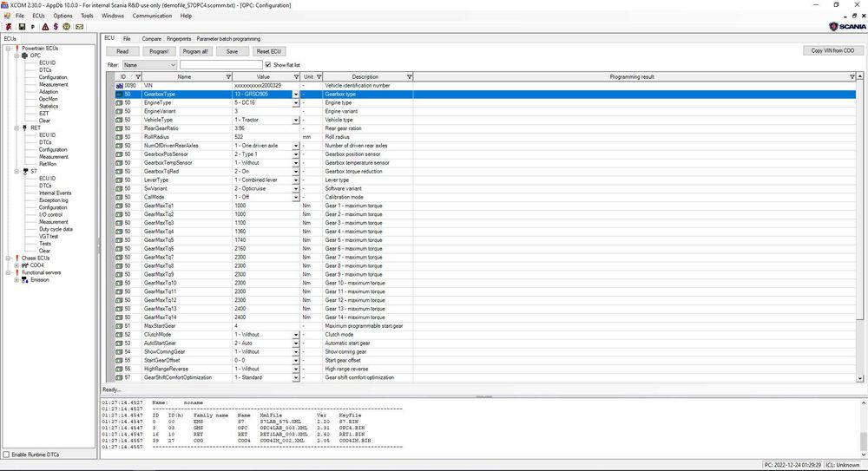Open the Programming result column filter funnel

852,77
